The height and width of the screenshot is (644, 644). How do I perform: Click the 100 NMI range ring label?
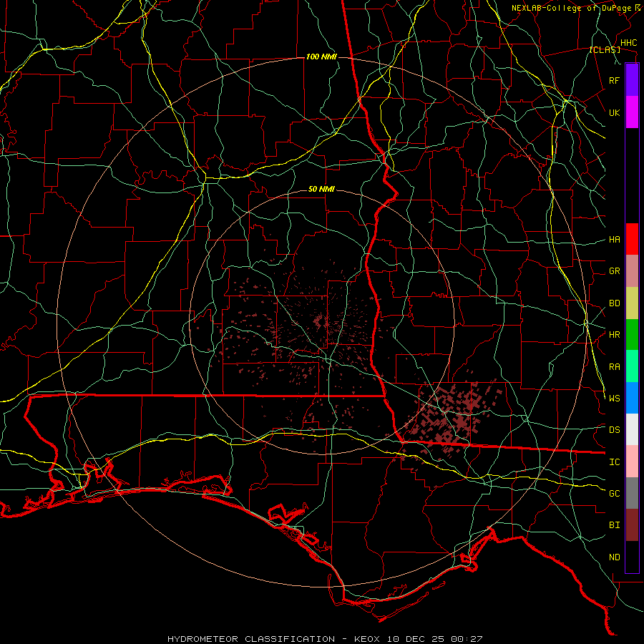(321, 57)
